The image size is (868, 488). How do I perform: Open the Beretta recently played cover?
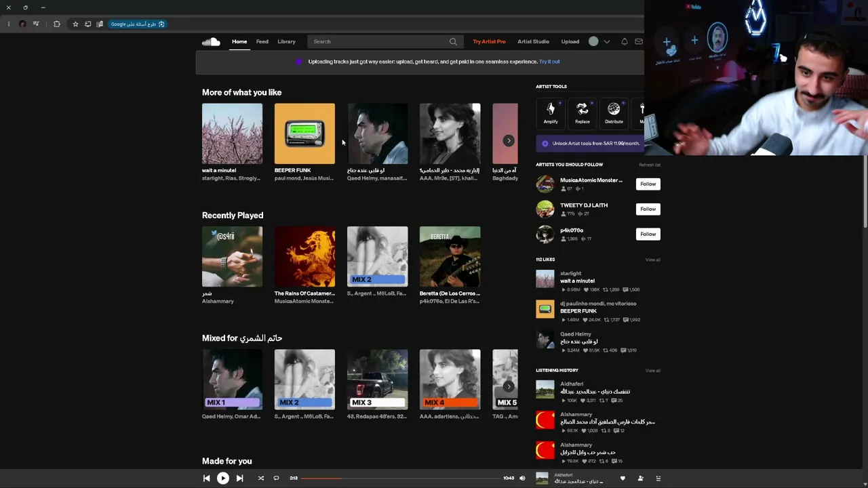click(450, 257)
